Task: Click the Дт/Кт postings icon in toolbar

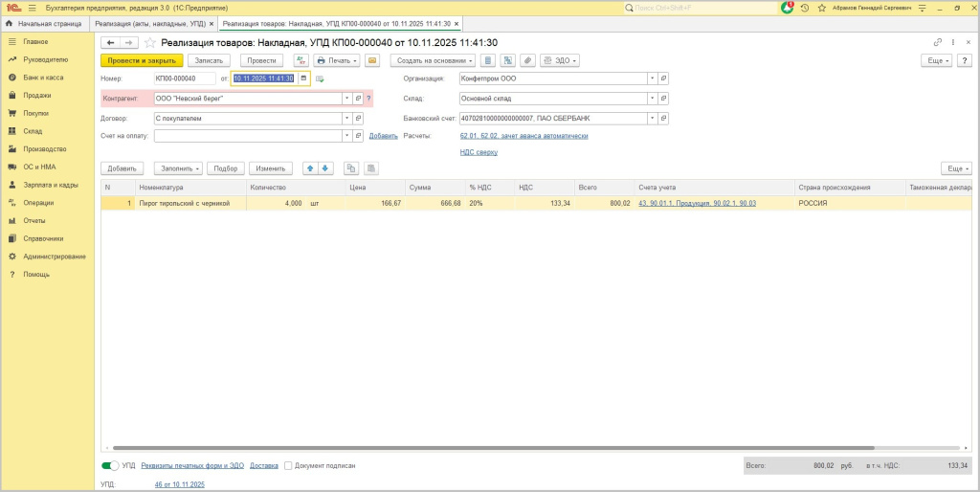Action: (x=301, y=60)
